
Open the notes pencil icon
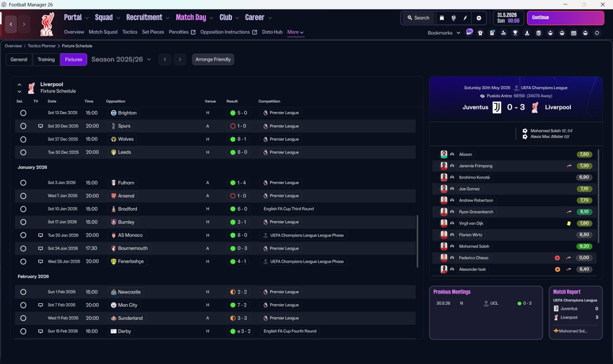click(465, 18)
